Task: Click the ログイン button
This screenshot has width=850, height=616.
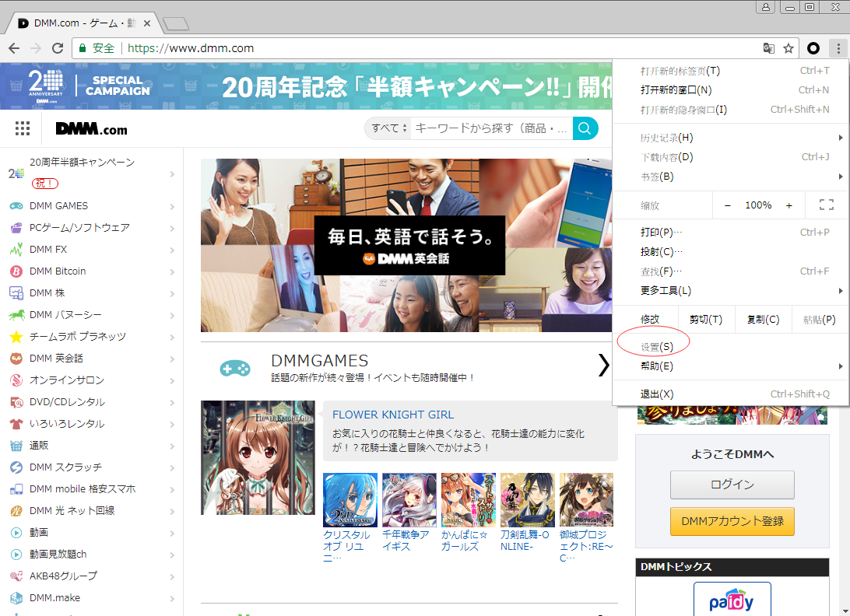Action: click(732, 485)
